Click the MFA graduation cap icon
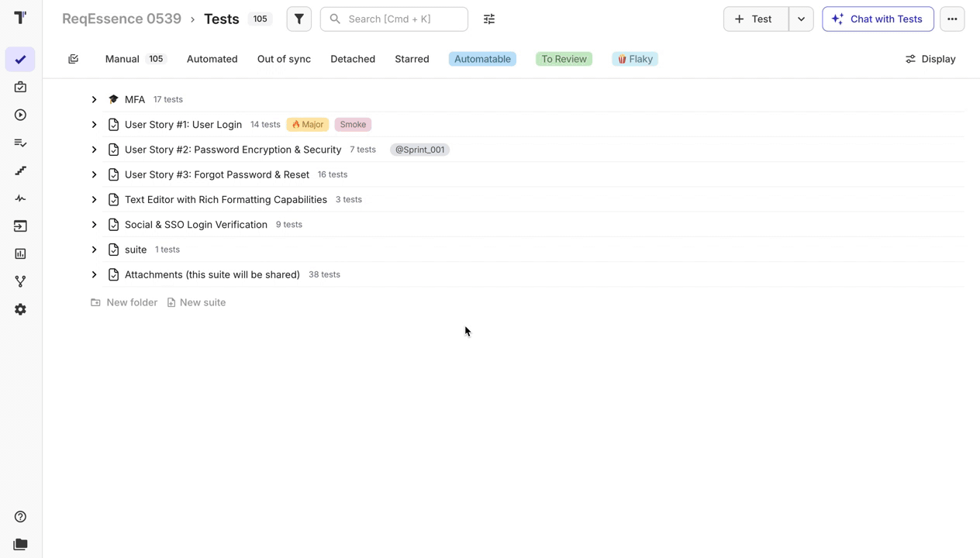Image resolution: width=980 pixels, height=558 pixels. (x=113, y=99)
